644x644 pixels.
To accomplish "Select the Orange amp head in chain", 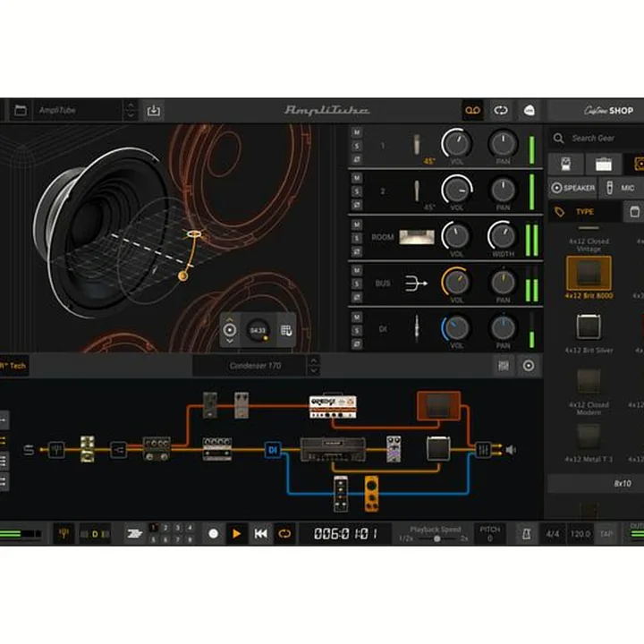I will point(333,407).
